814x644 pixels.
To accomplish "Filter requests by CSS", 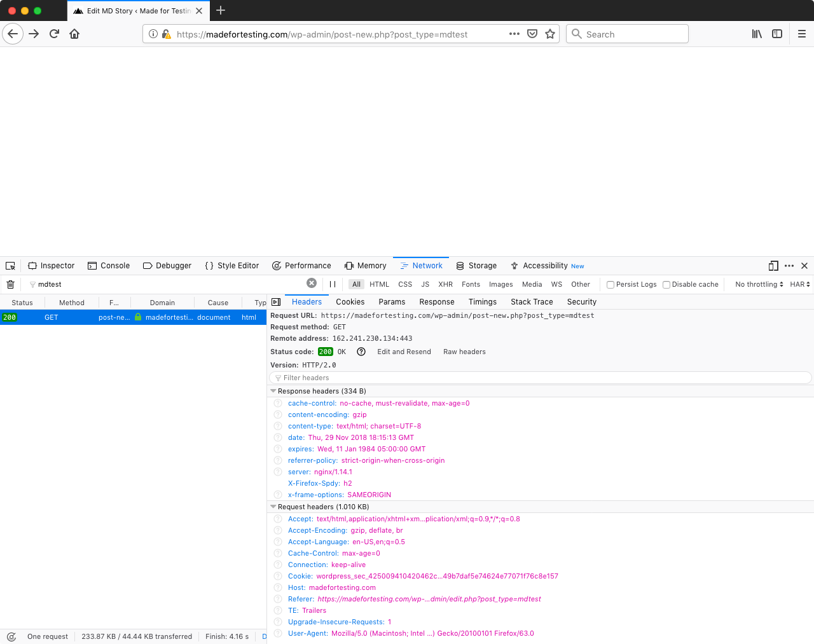I will [405, 284].
